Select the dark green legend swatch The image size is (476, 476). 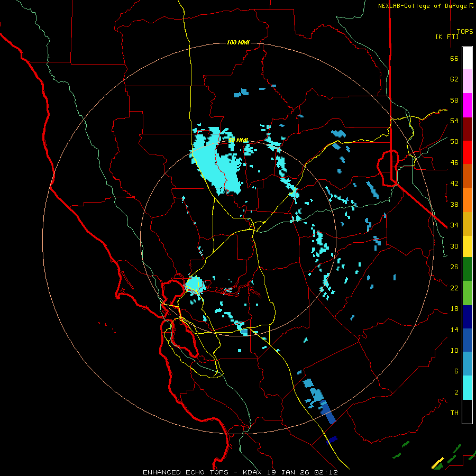(x=467, y=269)
